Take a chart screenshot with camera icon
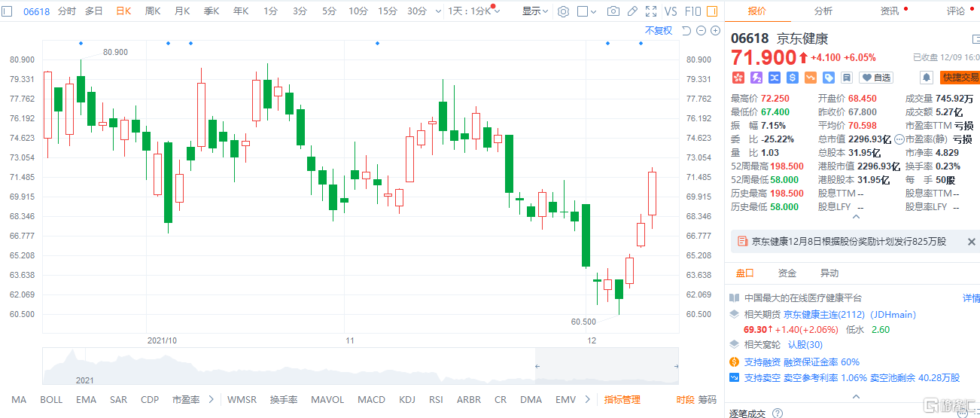The image size is (980, 418). 613,11
